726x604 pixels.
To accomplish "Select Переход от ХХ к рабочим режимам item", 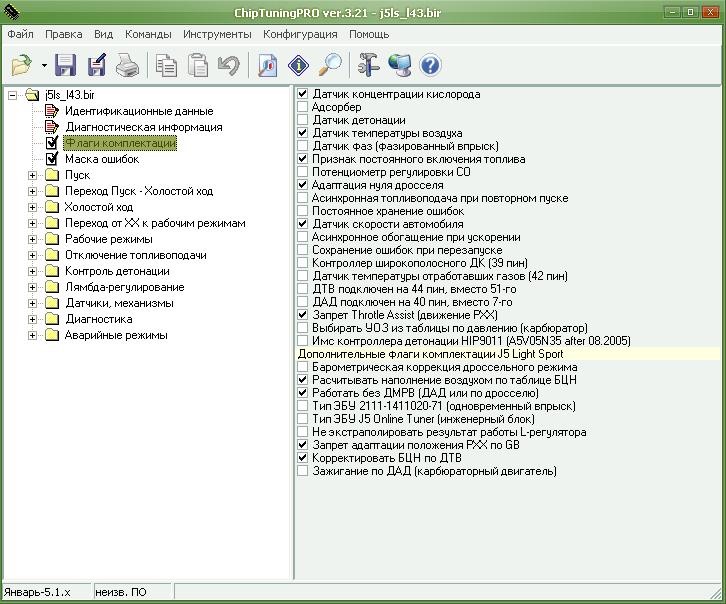I will [x=155, y=223].
